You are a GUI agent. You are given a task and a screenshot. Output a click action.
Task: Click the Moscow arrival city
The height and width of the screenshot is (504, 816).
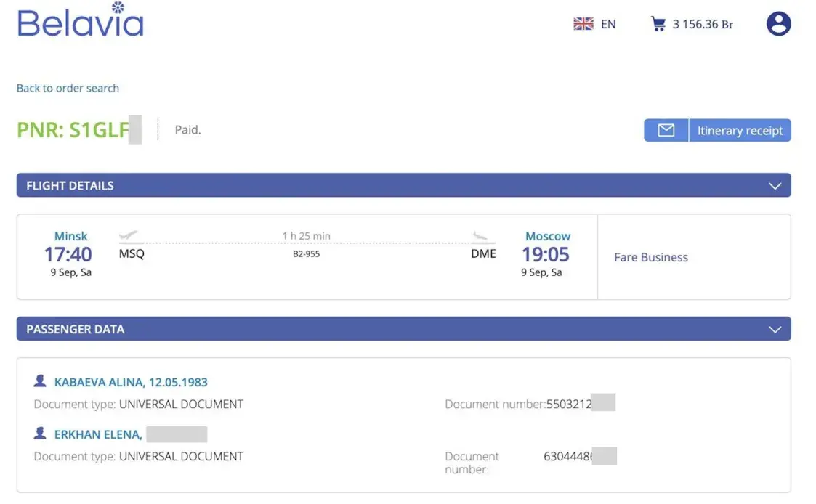pyautogui.click(x=547, y=236)
